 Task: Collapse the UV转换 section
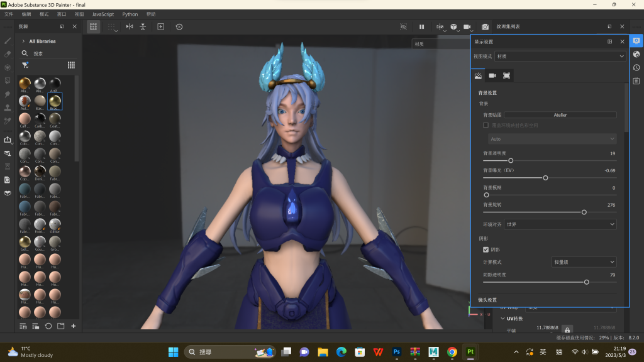(502, 319)
